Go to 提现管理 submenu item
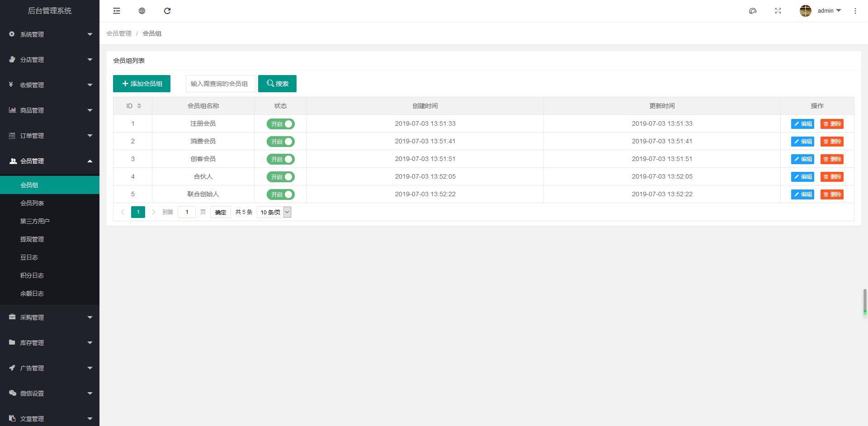The image size is (868, 426). (x=32, y=239)
